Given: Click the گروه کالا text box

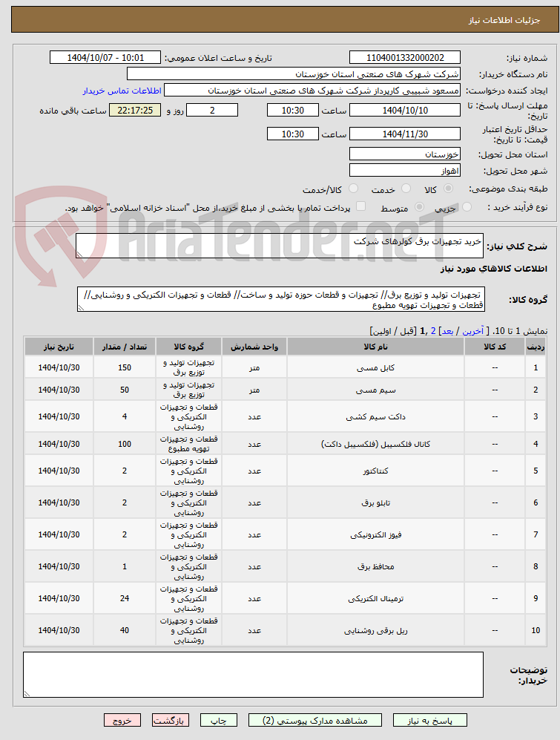Looking at the screenshot, I should pyautogui.click(x=280, y=300).
